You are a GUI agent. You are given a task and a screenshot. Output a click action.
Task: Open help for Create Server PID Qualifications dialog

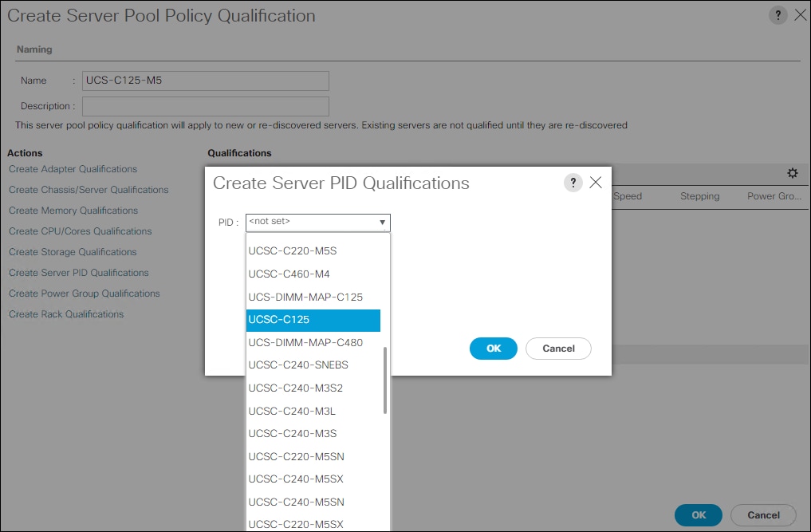coord(573,183)
